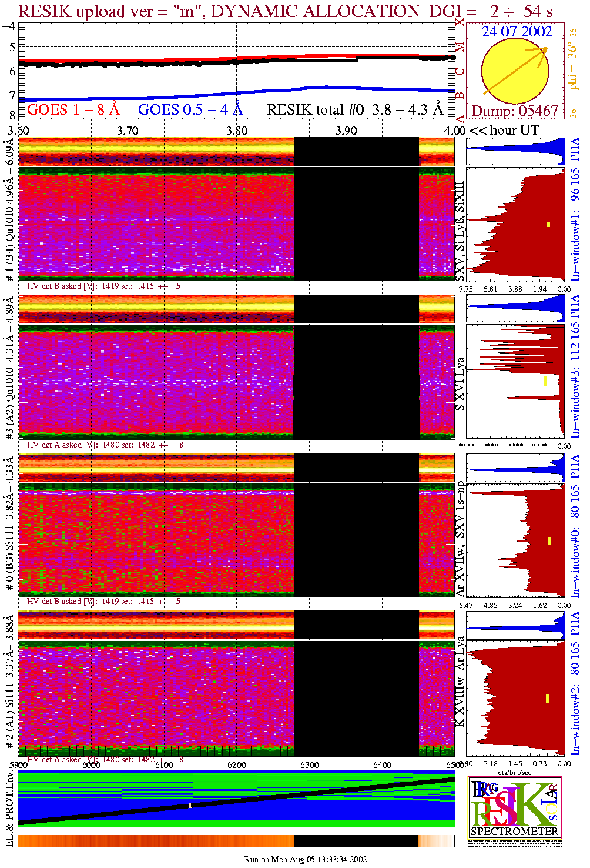Click the '<< hour UT' axis label
This screenshot has height=868, width=590.
tap(504, 131)
